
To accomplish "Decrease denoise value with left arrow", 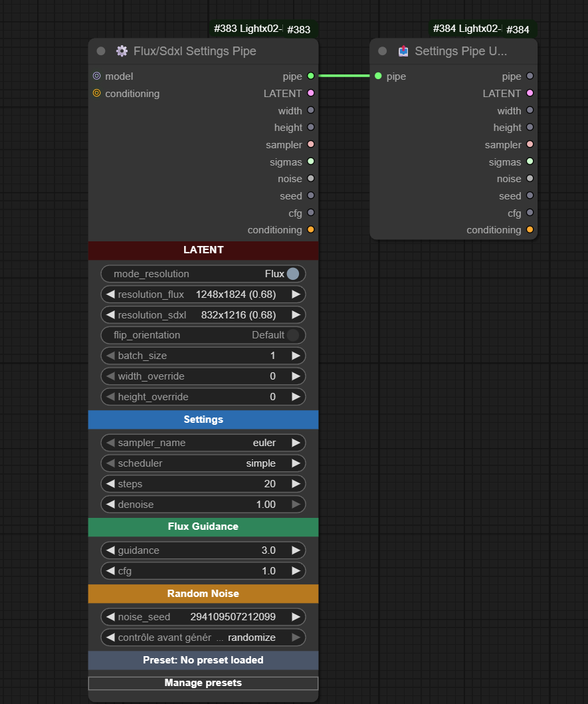I will coord(110,504).
